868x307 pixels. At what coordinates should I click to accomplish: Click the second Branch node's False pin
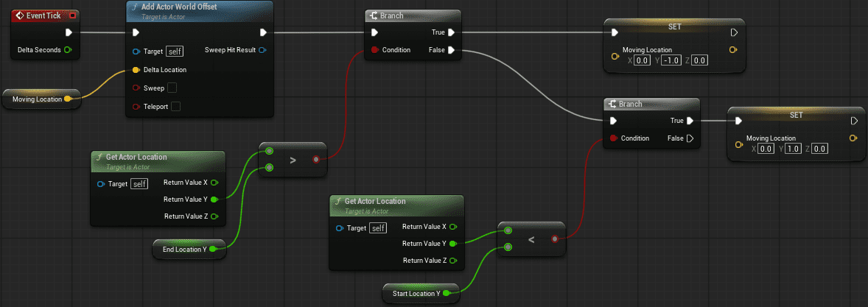point(690,138)
